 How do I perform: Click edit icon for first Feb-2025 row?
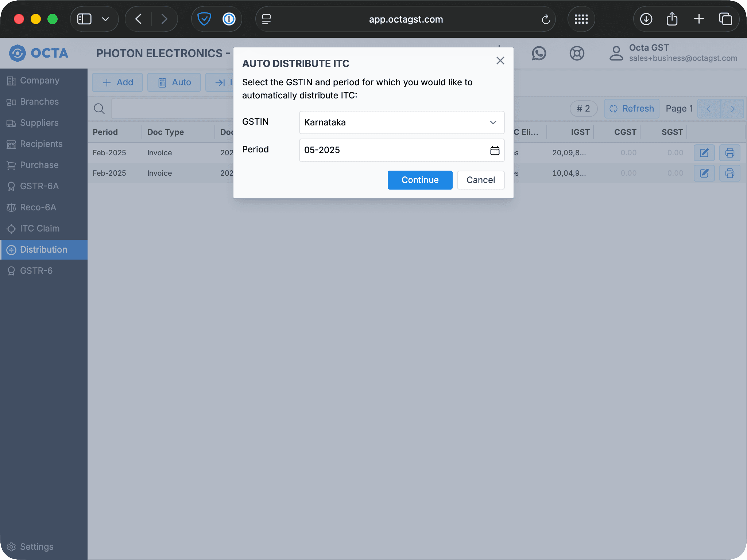(x=704, y=153)
